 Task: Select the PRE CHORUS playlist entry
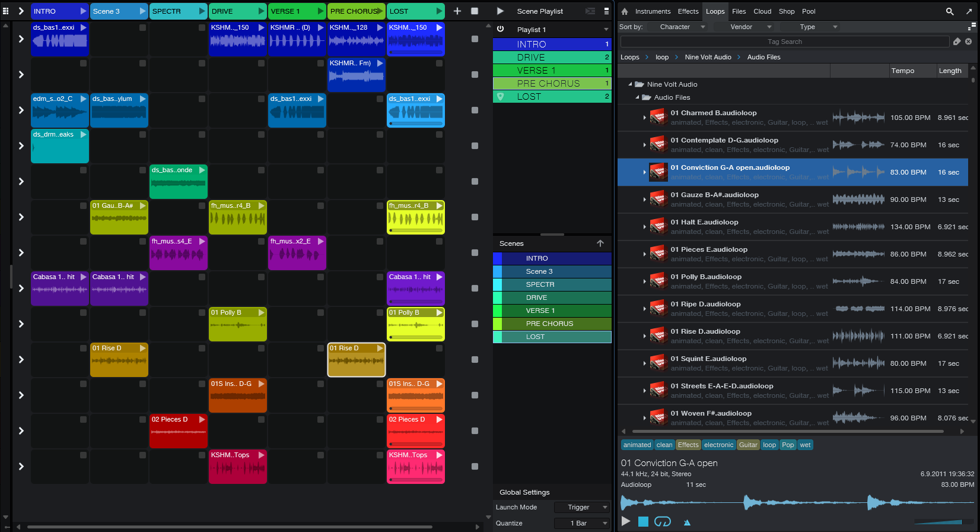point(552,84)
